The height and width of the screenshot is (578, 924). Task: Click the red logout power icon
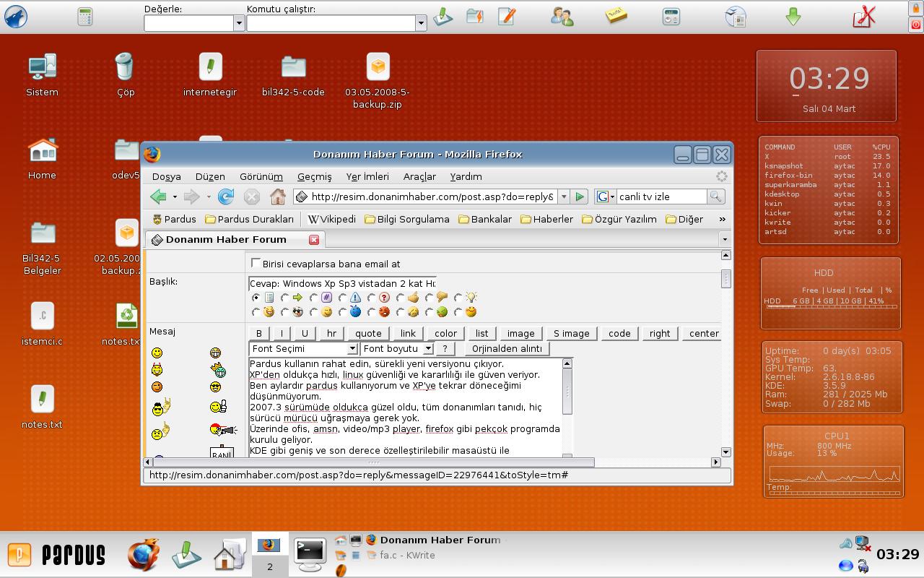916,25
